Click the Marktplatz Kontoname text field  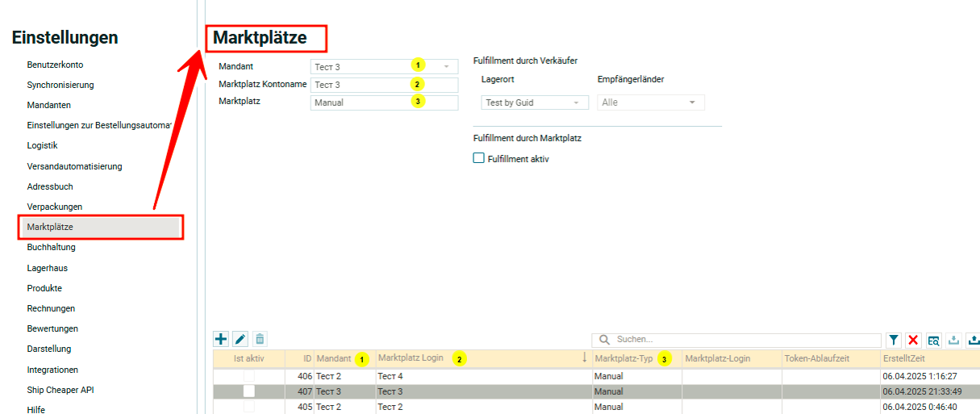pyautogui.click(x=383, y=85)
